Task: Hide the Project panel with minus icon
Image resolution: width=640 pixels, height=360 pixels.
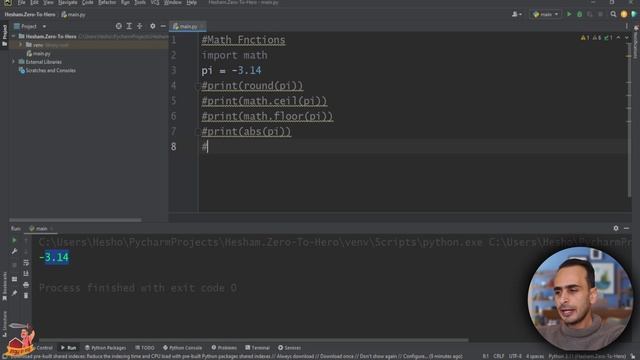Action: coord(163,26)
